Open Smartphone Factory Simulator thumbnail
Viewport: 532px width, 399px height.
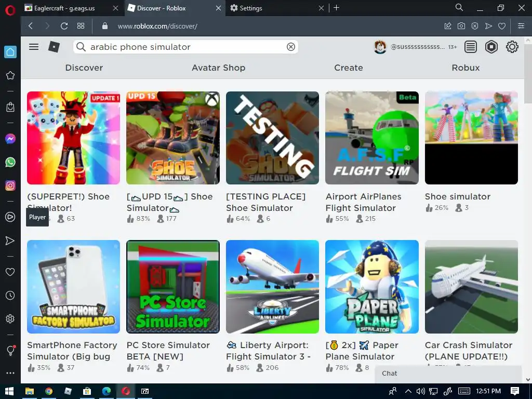73,287
